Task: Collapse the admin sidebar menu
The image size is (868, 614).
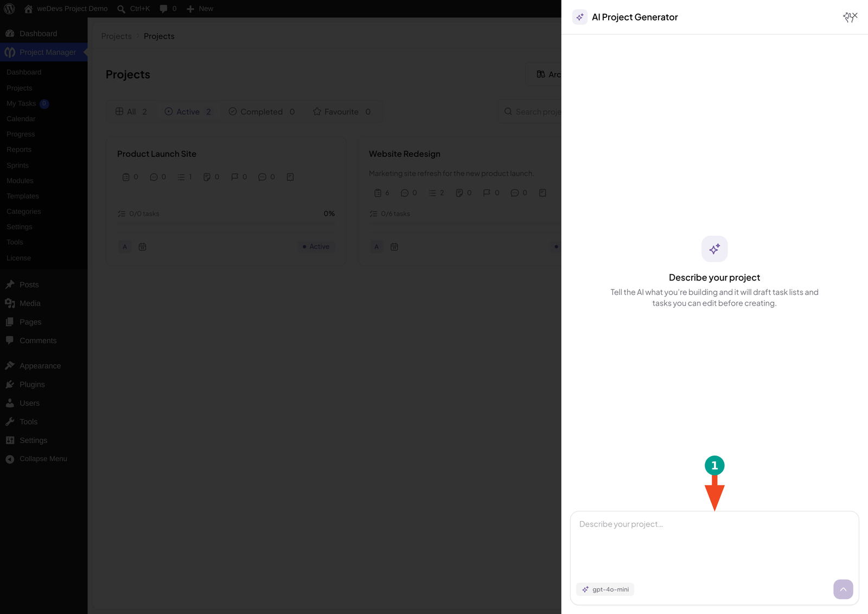Action: [43, 459]
